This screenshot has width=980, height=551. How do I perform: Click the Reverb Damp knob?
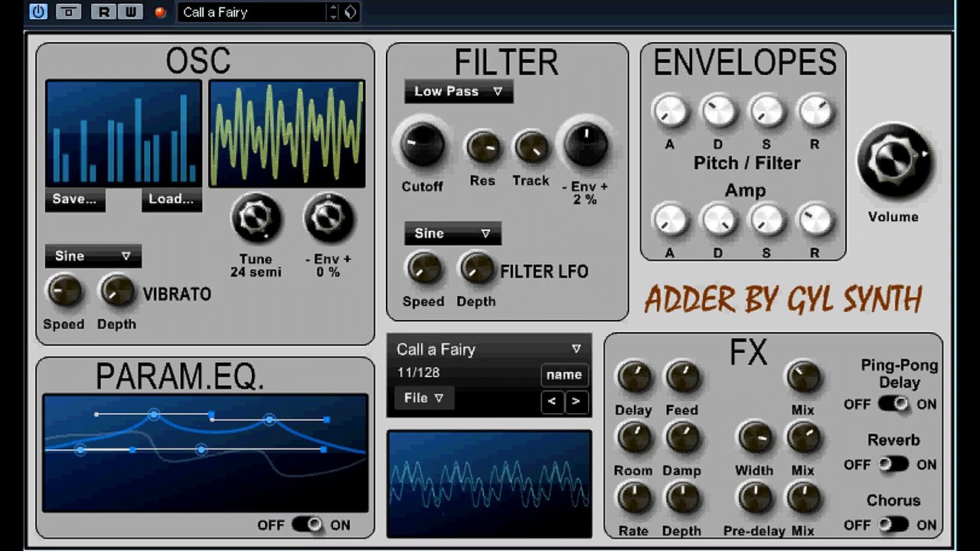(x=681, y=438)
